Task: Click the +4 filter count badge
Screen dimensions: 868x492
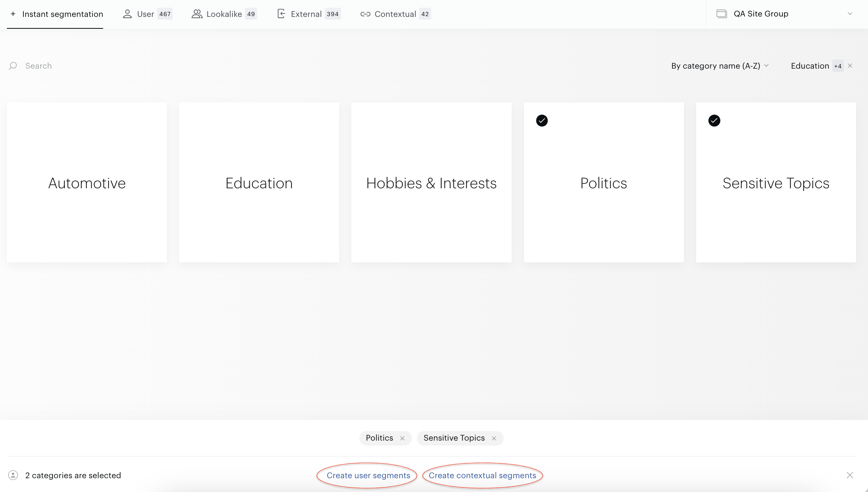Action: pyautogui.click(x=838, y=66)
